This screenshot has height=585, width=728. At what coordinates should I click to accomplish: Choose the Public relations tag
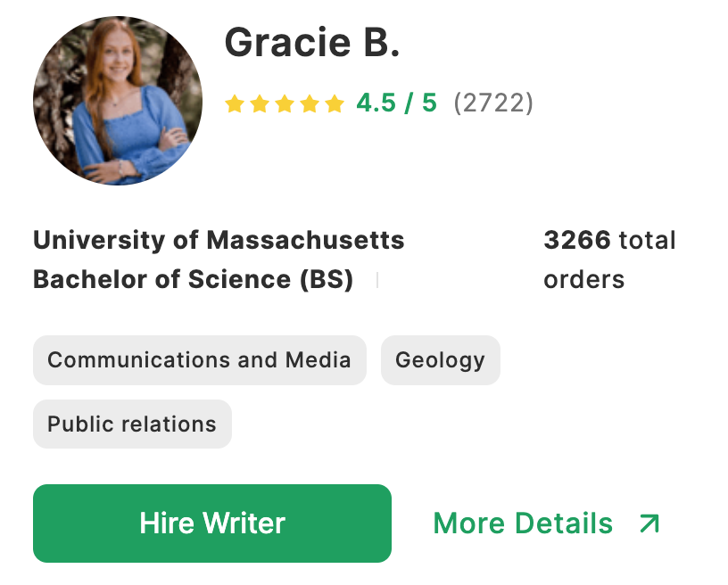(x=132, y=424)
